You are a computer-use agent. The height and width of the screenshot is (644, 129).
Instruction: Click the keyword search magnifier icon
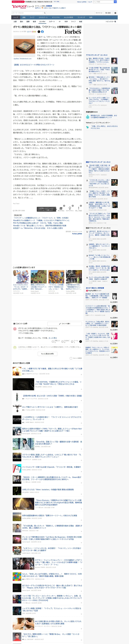click(x=45, y=13)
